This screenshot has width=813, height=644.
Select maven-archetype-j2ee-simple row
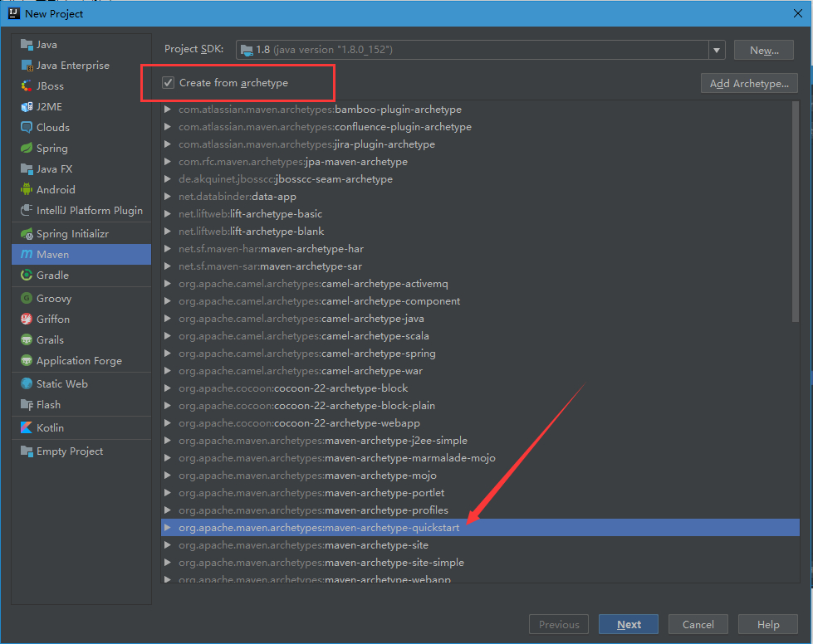click(480, 441)
